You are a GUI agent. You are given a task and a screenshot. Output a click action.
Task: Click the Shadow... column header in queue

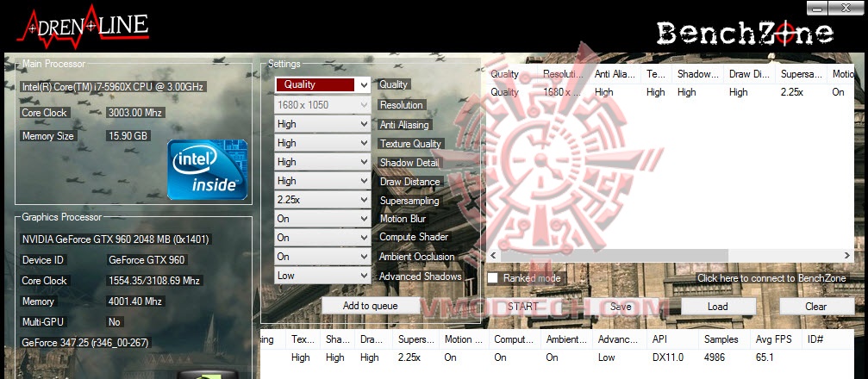697,74
